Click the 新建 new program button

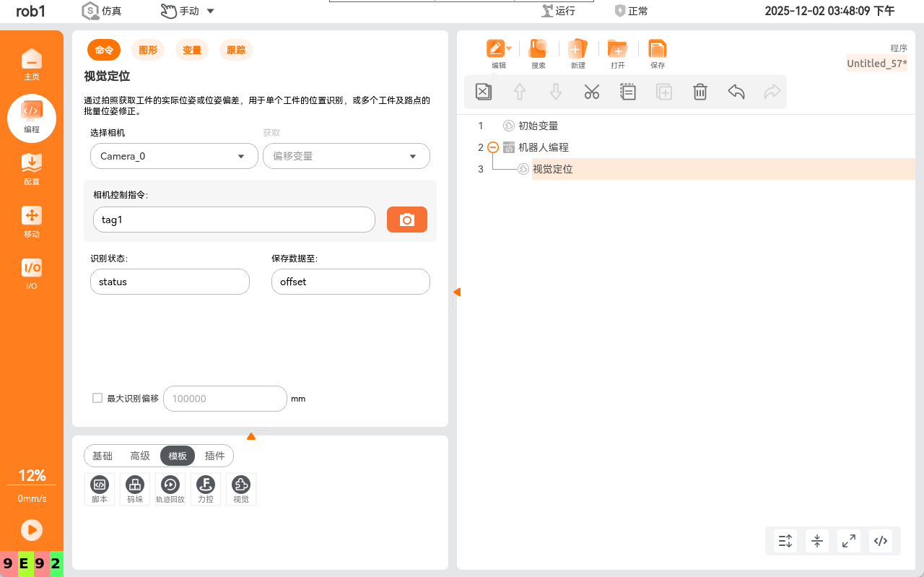pos(577,53)
